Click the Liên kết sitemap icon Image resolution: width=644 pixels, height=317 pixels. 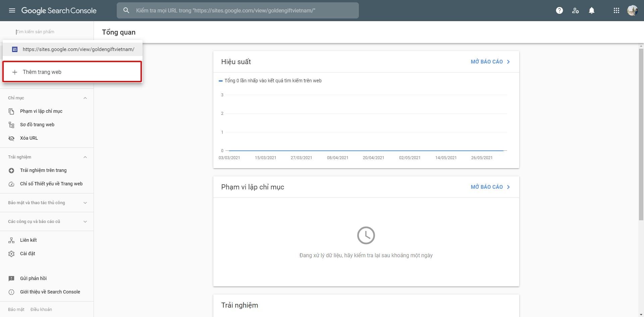pos(11,240)
